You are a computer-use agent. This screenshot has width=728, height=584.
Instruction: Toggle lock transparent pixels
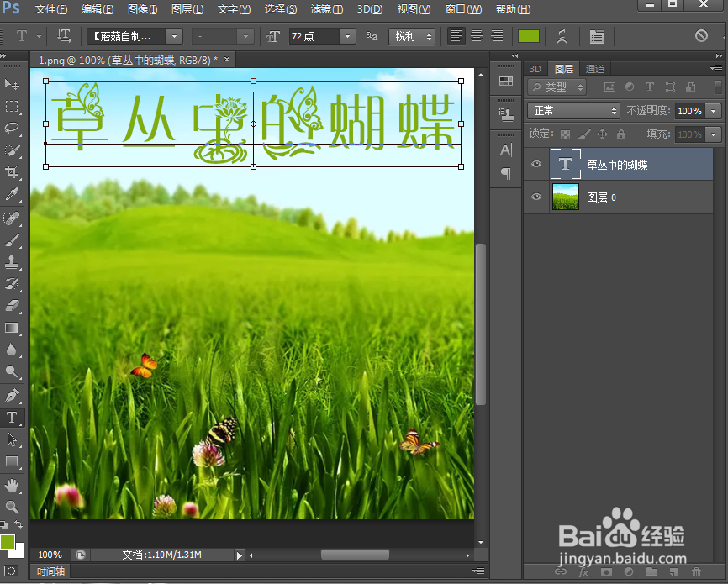click(x=565, y=134)
